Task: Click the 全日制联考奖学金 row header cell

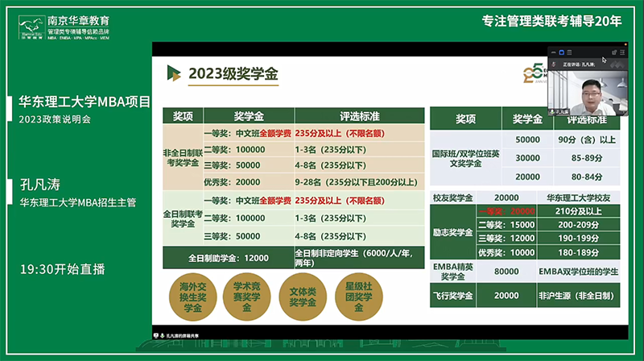Action: point(183,218)
